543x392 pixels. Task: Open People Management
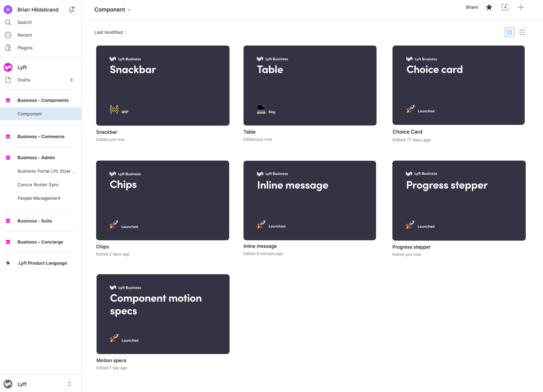pyautogui.click(x=39, y=198)
